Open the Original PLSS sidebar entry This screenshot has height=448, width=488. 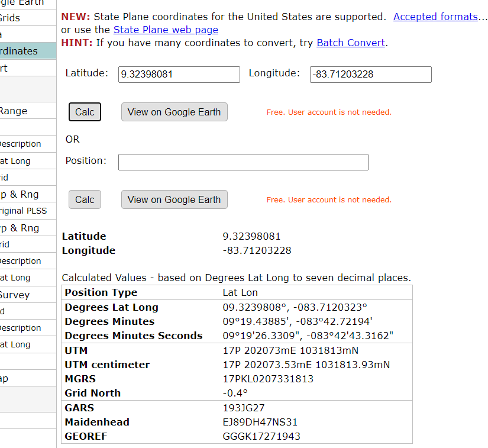coord(24,211)
